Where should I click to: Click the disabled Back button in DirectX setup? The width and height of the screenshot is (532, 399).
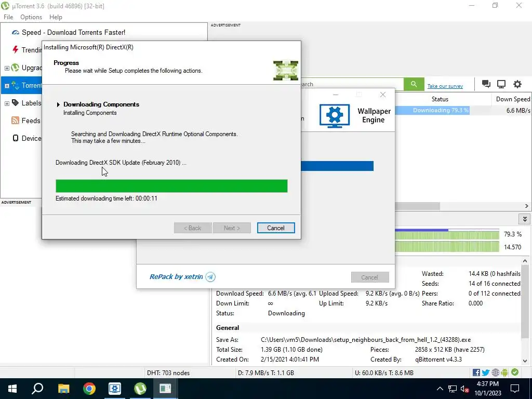tap(193, 228)
